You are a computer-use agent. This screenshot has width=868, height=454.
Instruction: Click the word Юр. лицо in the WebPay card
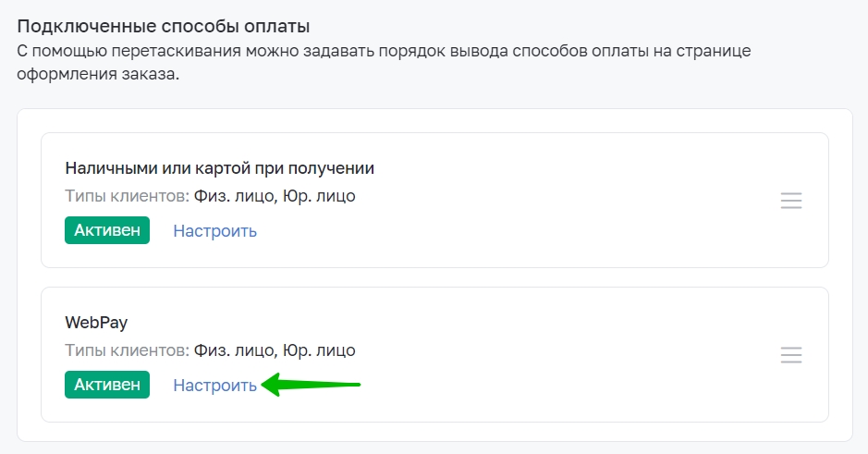(x=320, y=350)
